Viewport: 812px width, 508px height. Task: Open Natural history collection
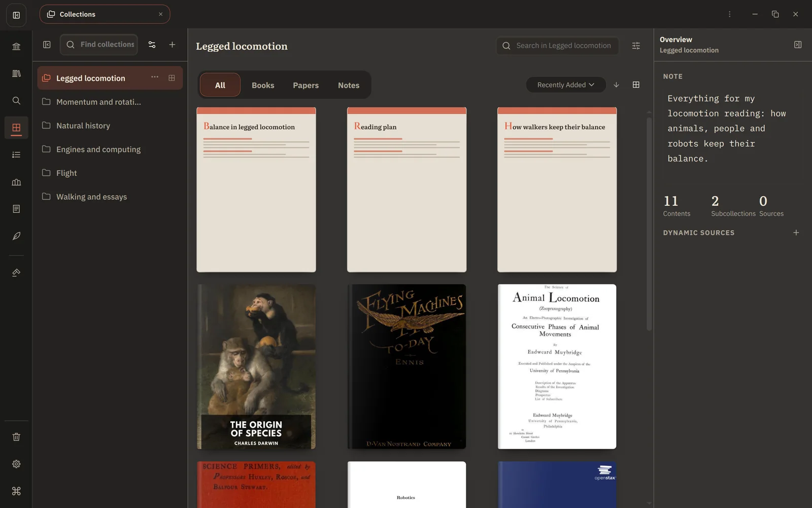(110, 126)
